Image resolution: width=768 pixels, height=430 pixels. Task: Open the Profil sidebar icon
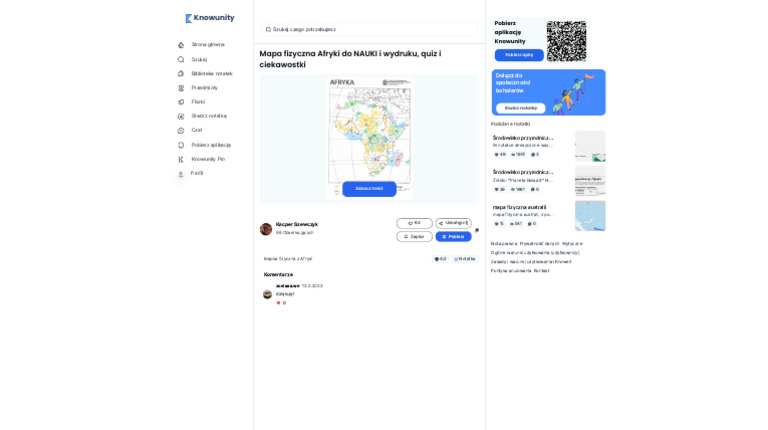(181, 174)
